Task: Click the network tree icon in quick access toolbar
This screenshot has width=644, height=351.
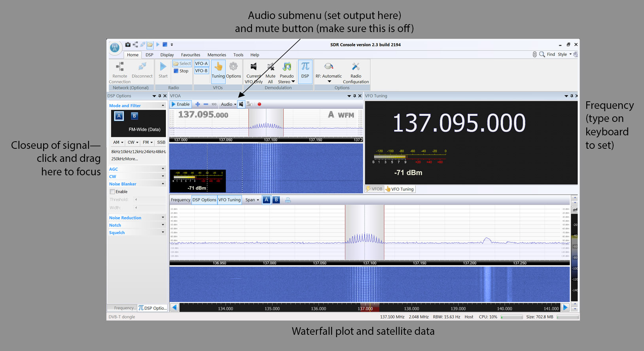Action: click(x=135, y=45)
